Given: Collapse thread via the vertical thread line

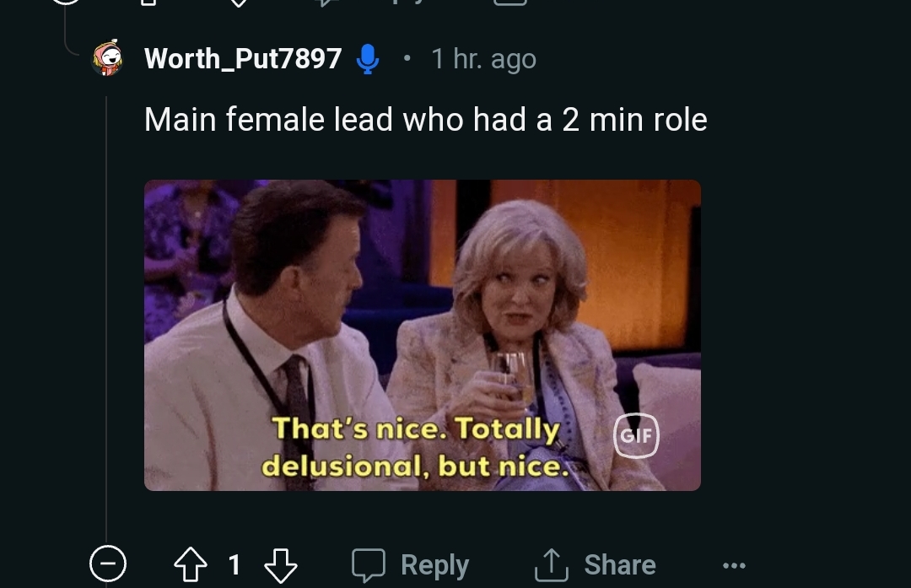Looking at the screenshot, I should [x=106, y=321].
